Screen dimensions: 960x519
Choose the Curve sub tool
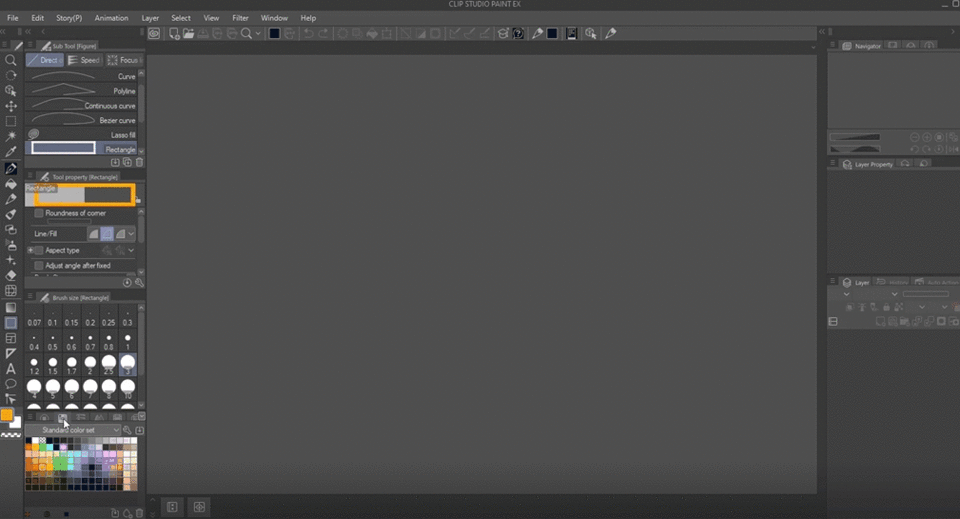pos(81,76)
